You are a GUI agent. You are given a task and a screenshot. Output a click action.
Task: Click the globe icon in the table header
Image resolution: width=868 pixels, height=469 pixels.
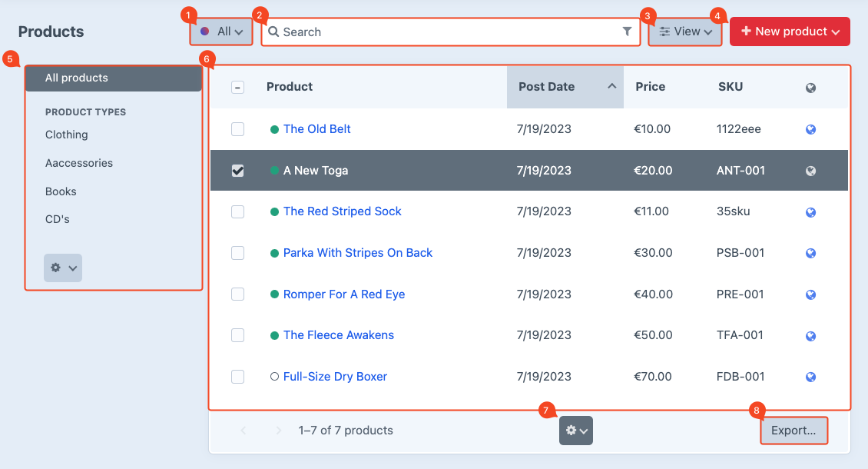(810, 88)
